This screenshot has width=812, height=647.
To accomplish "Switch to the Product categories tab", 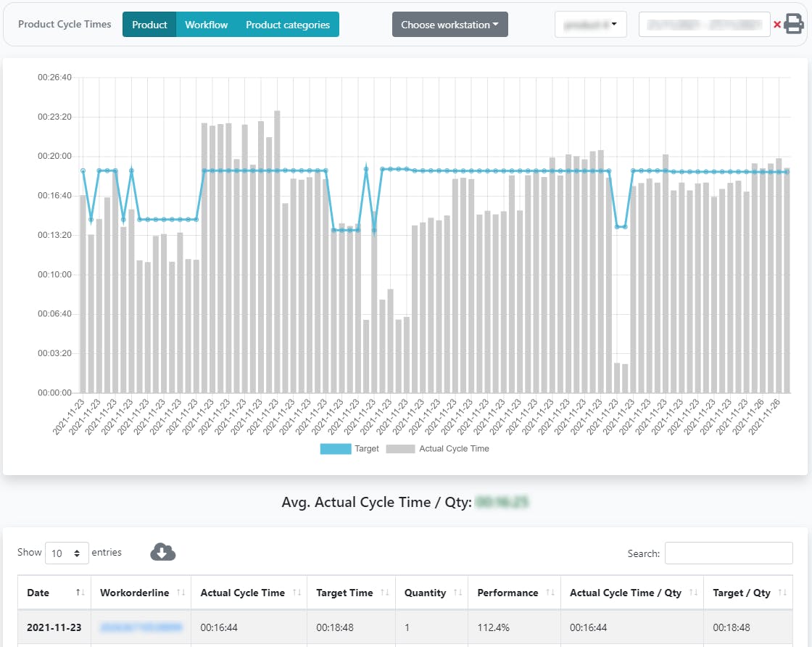I will click(x=287, y=25).
